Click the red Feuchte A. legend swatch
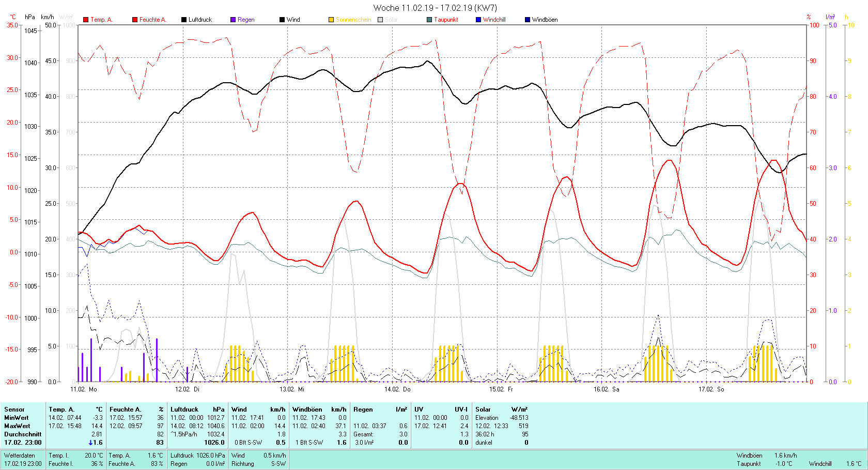This screenshot has height=470, width=868. (x=135, y=20)
